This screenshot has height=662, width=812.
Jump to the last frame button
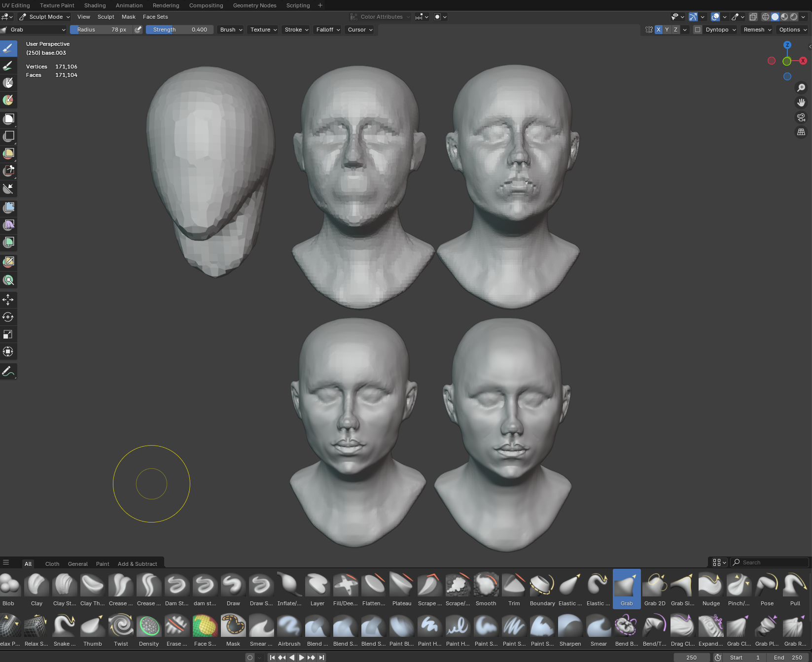[321, 657]
